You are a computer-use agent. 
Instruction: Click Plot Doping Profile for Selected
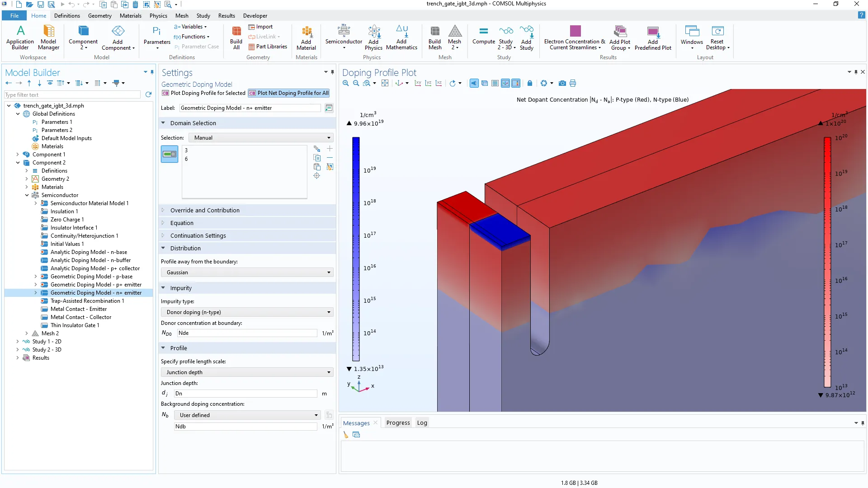(x=204, y=93)
